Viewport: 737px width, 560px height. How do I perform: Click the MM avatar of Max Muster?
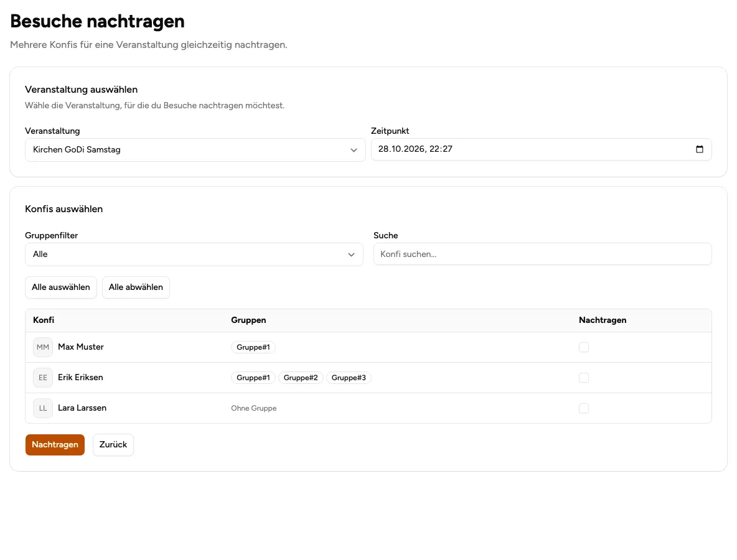point(43,347)
